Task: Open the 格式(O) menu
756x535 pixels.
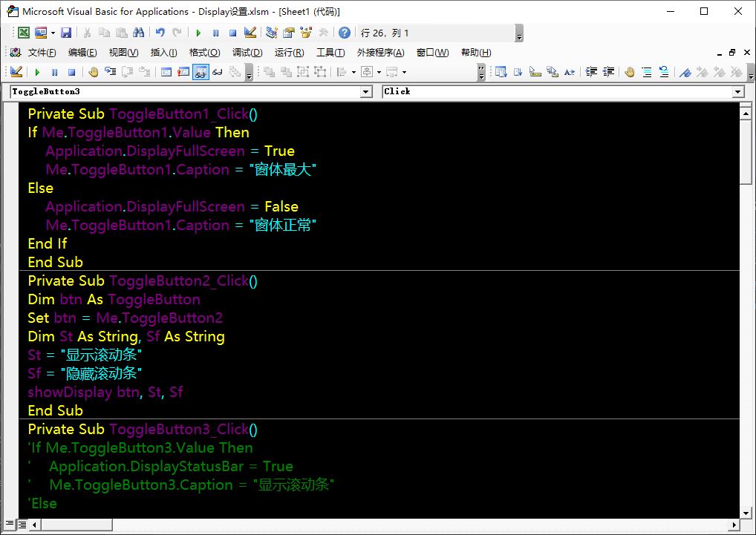Action: (205, 53)
